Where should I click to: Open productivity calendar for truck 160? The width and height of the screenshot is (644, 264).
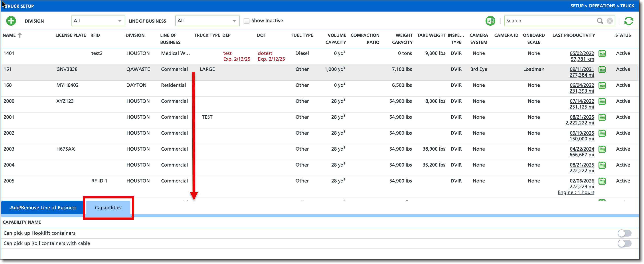pos(602,85)
